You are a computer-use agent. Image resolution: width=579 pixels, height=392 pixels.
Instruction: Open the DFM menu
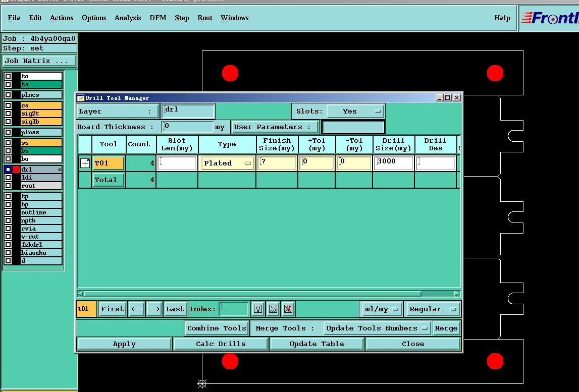(x=158, y=18)
